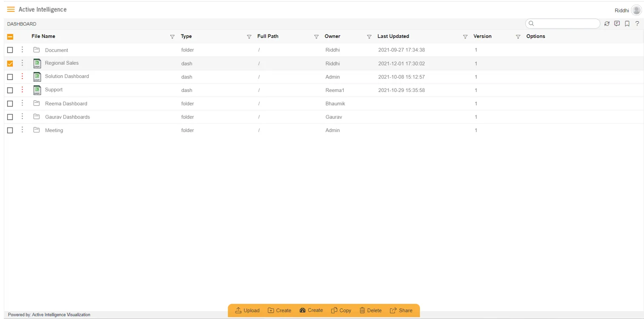This screenshot has height=319, width=644.
Task: Check the Gaurav Dashboards checkbox
Action: click(x=10, y=117)
